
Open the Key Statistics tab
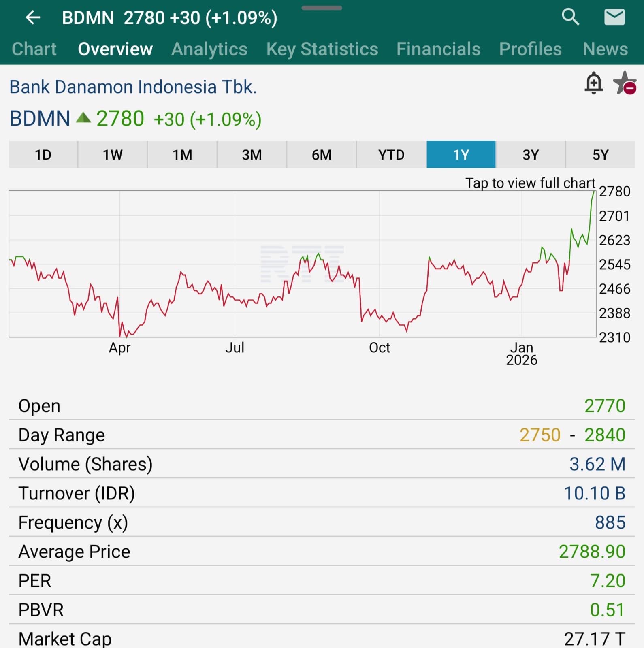click(322, 49)
